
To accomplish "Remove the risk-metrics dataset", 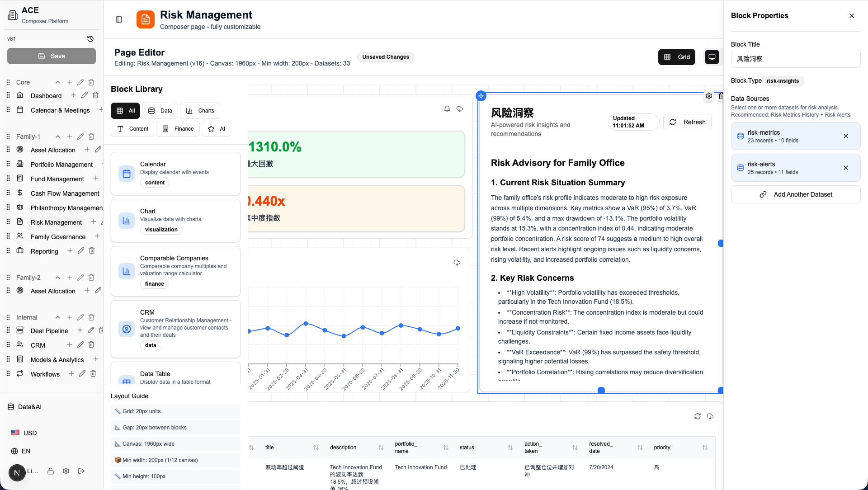I will tap(846, 136).
